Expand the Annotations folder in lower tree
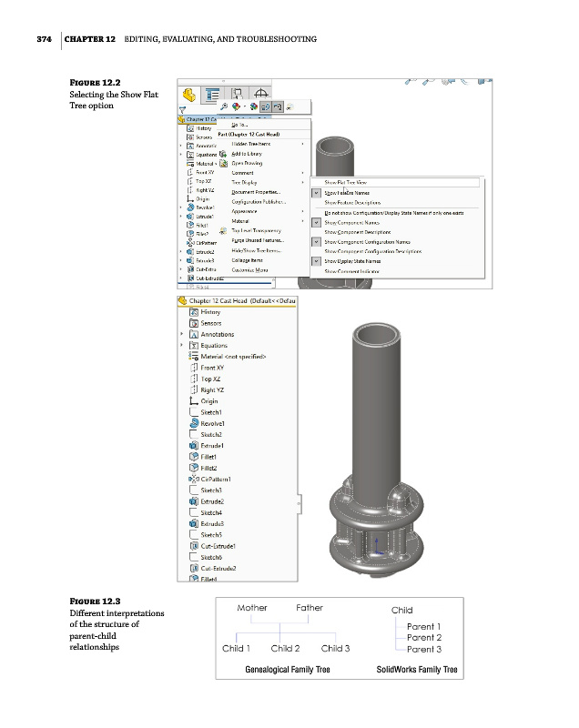 pos(182,334)
